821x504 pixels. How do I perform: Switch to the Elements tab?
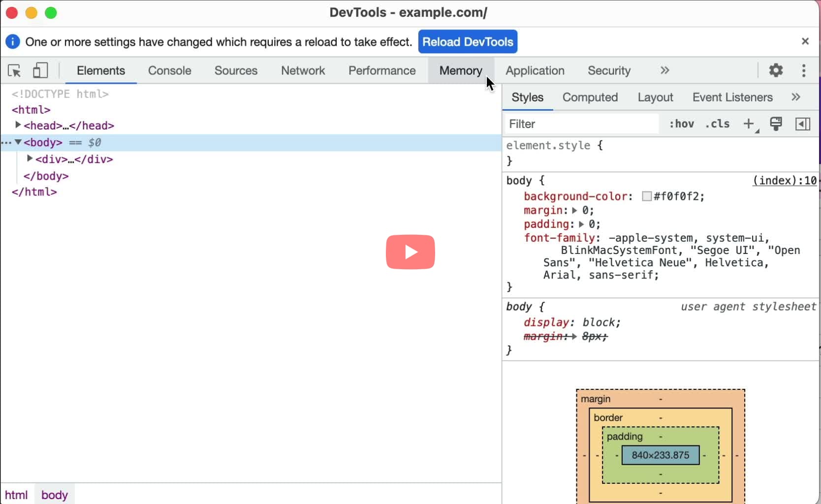click(101, 70)
